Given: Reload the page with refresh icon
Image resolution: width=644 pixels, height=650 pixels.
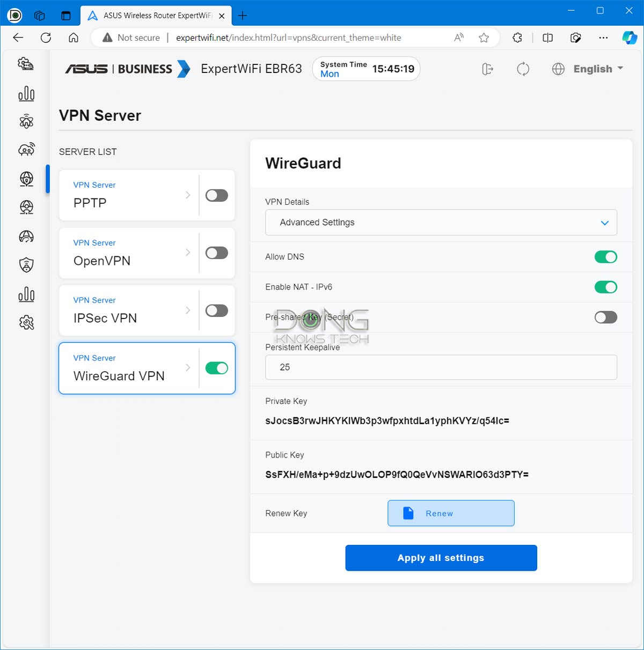Looking at the screenshot, I should 46,38.
